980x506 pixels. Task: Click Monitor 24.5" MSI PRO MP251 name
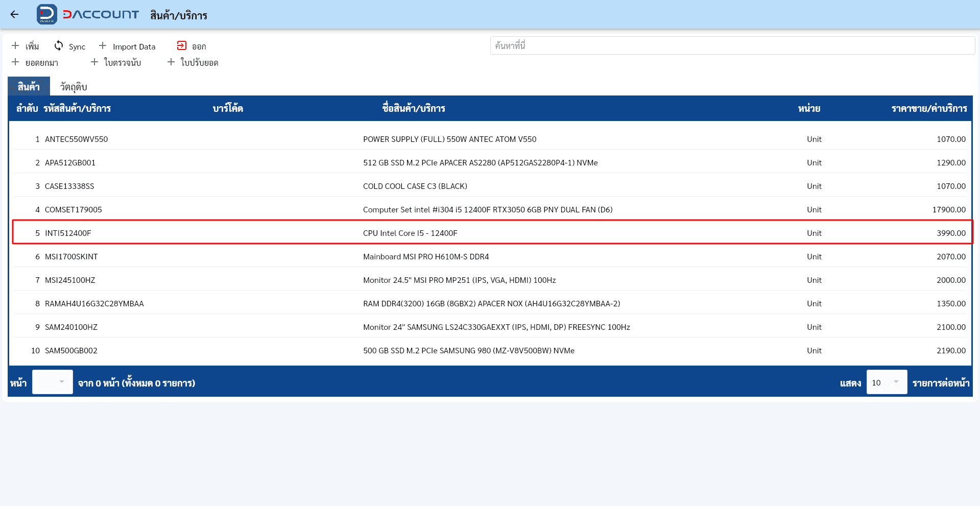pos(460,280)
